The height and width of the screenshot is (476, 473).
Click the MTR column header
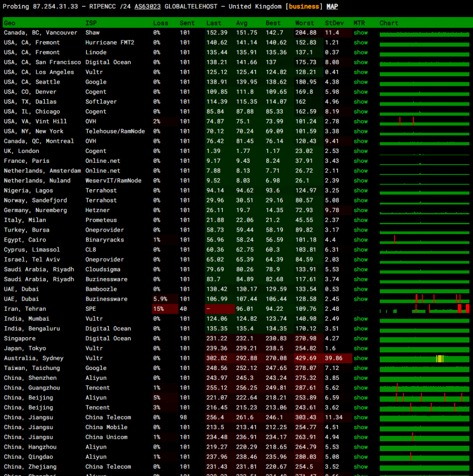[359, 23]
